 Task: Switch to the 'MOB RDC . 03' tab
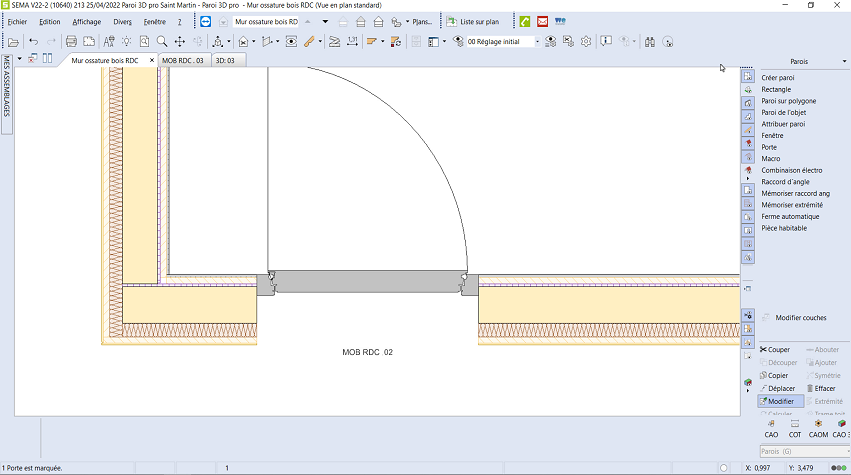pos(183,61)
